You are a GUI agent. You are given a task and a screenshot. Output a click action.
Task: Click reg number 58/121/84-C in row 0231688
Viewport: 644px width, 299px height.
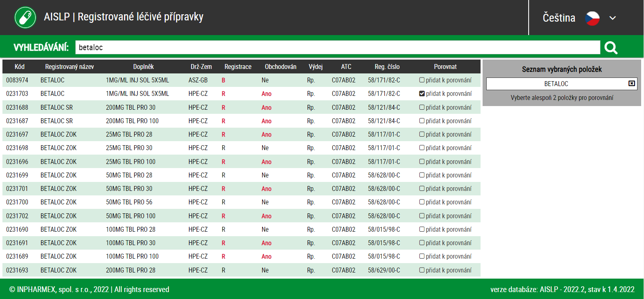(x=384, y=107)
